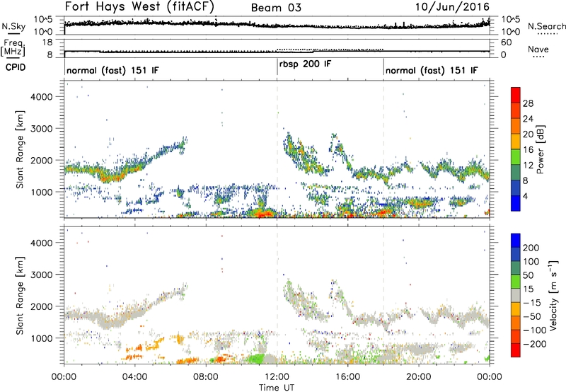Pick the yellow Power colorbar segment near 18
Screen dimensions: 566x392
click(x=516, y=141)
